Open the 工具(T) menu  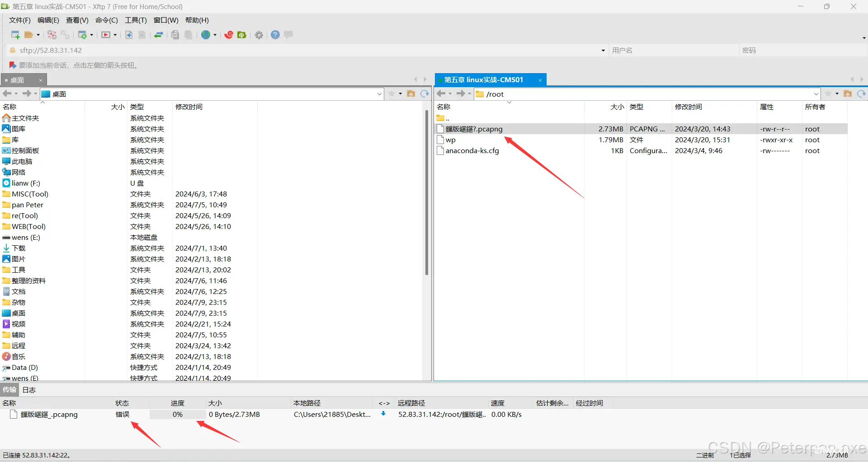pos(136,20)
